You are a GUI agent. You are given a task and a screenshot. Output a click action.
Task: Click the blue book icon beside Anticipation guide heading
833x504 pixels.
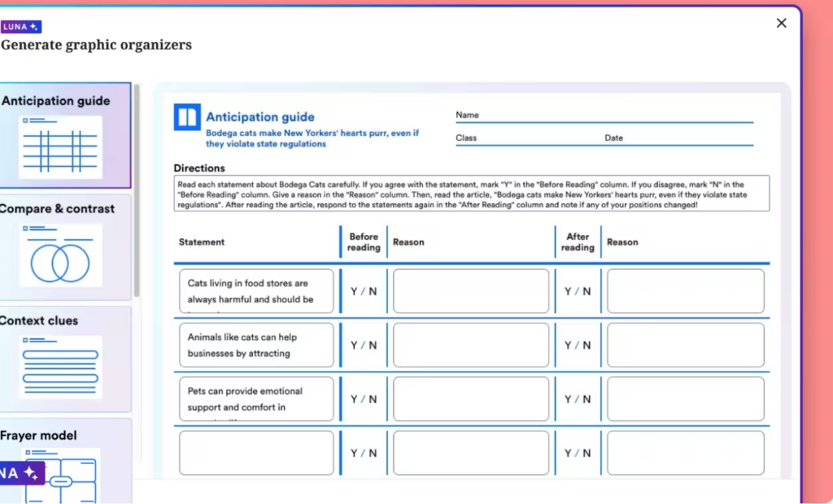click(x=185, y=119)
